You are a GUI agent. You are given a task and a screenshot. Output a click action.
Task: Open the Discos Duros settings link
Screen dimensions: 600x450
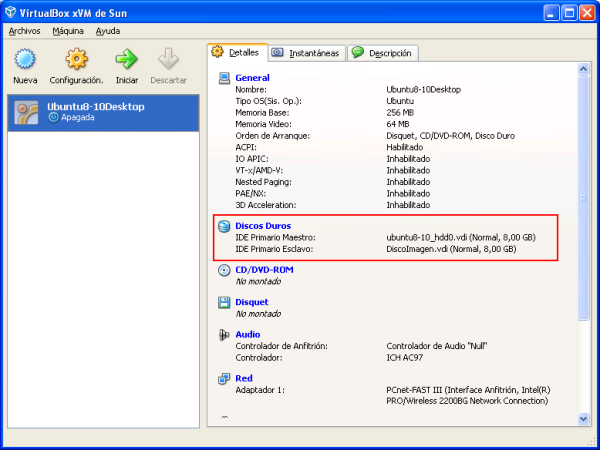(x=263, y=226)
